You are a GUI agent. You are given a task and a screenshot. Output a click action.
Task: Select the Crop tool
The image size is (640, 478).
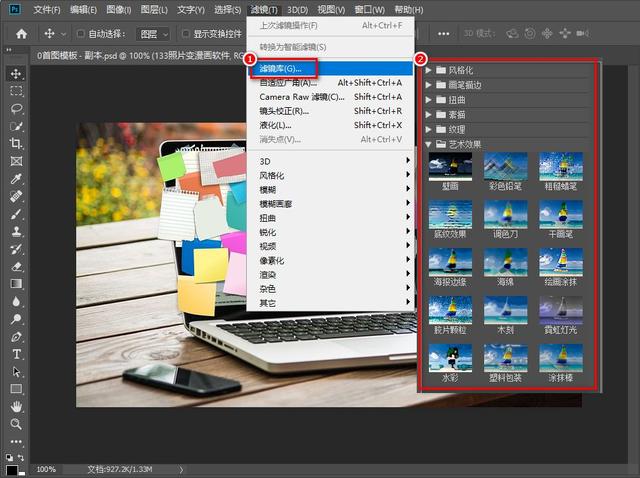click(x=16, y=143)
